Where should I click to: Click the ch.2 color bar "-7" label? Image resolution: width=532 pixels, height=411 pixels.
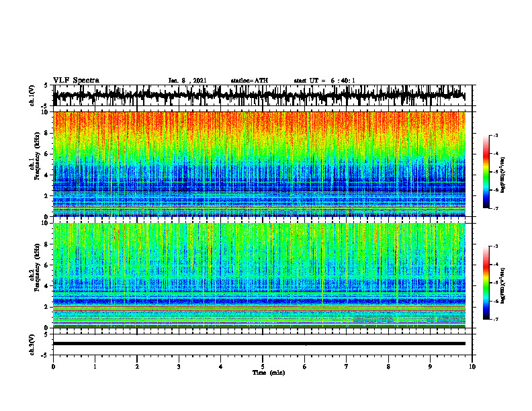[x=496, y=319]
